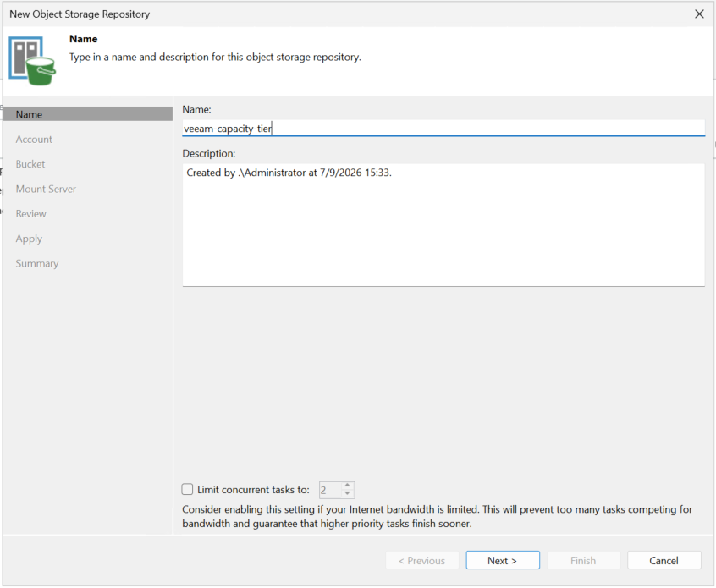Click the Next button
The height and width of the screenshot is (588, 716).
point(503,560)
